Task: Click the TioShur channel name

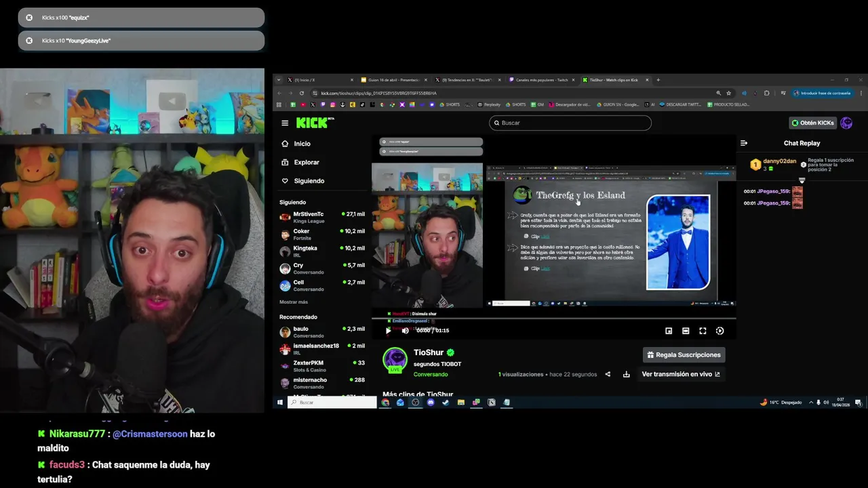Action: pos(429,352)
